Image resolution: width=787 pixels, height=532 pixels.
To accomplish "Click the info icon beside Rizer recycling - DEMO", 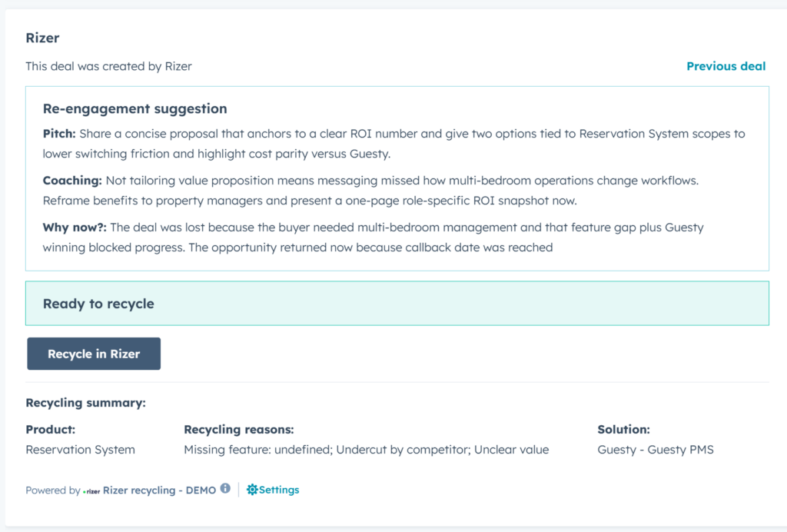I will click(x=225, y=488).
